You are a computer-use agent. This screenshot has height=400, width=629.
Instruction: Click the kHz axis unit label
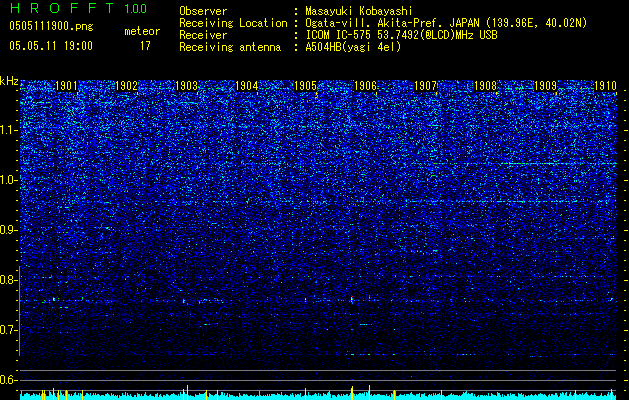point(9,81)
